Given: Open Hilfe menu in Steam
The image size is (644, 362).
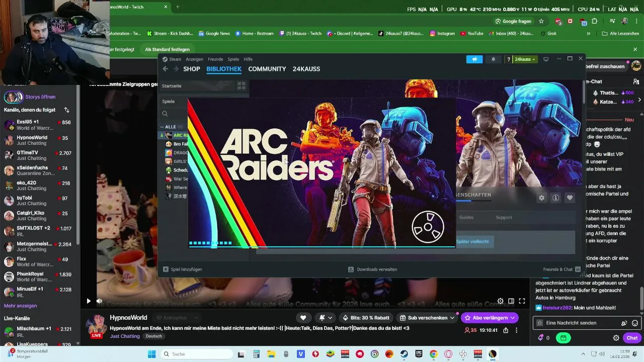Looking at the screenshot, I should click(248, 59).
